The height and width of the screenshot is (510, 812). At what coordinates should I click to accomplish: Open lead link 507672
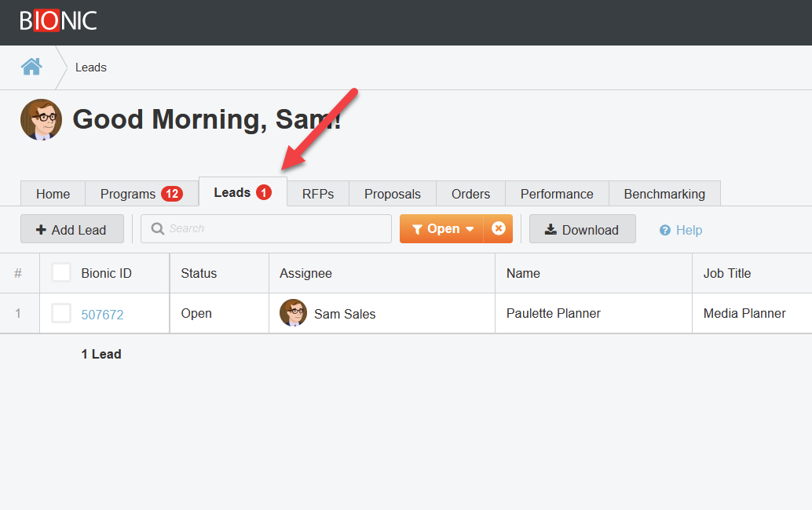[x=102, y=315]
